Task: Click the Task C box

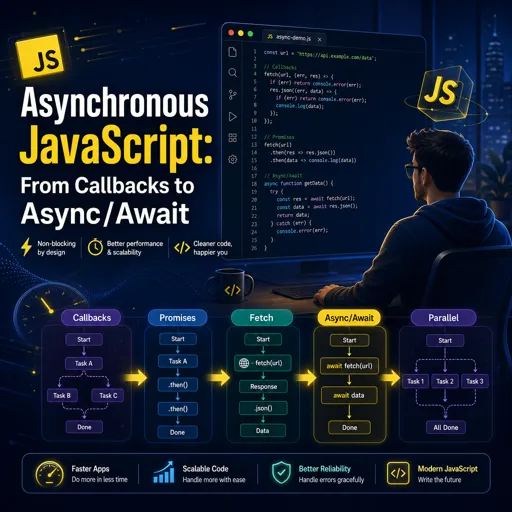Action: point(108,395)
